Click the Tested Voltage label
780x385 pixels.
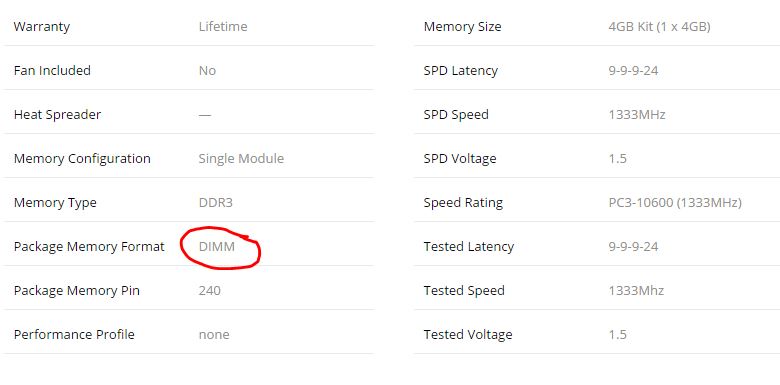tap(468, 334)
